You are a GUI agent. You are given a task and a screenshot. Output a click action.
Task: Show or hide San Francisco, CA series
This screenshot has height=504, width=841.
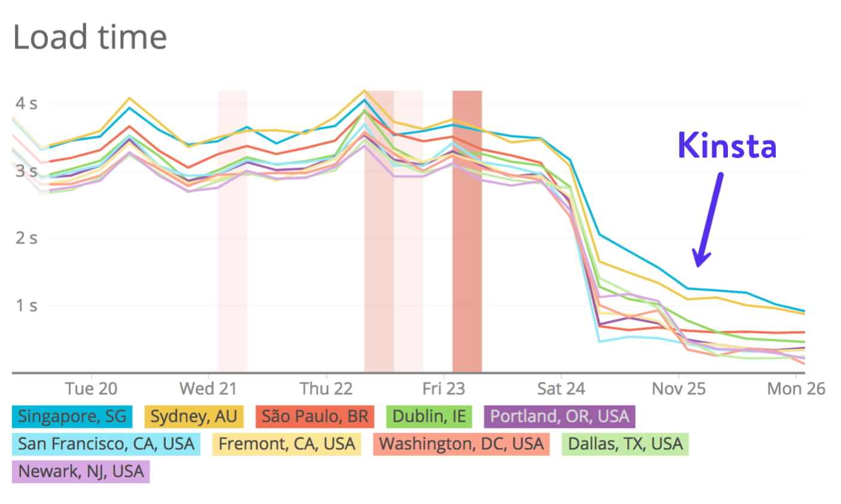pyautogui.click(x=106, y=444)
